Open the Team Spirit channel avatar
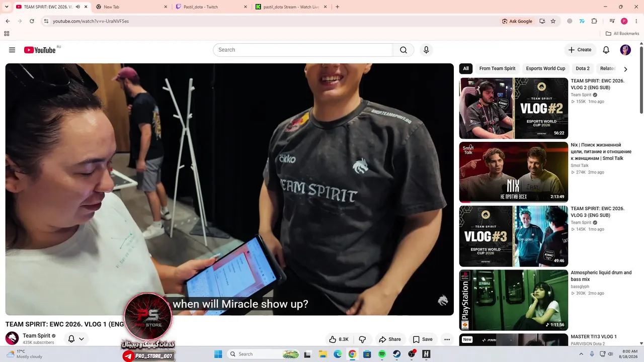Screen dimensions: 644x362 click(12, 338)
